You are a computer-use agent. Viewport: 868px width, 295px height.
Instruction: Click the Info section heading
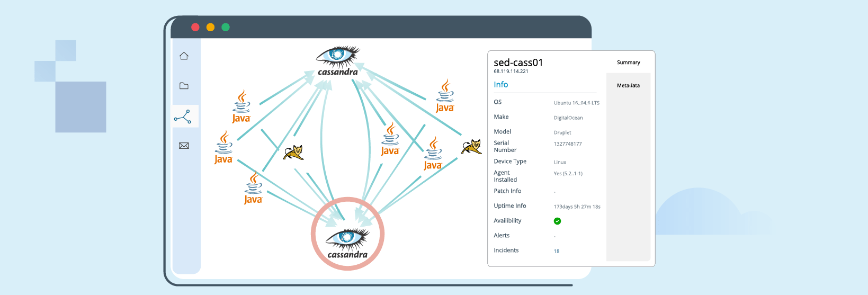500,85
